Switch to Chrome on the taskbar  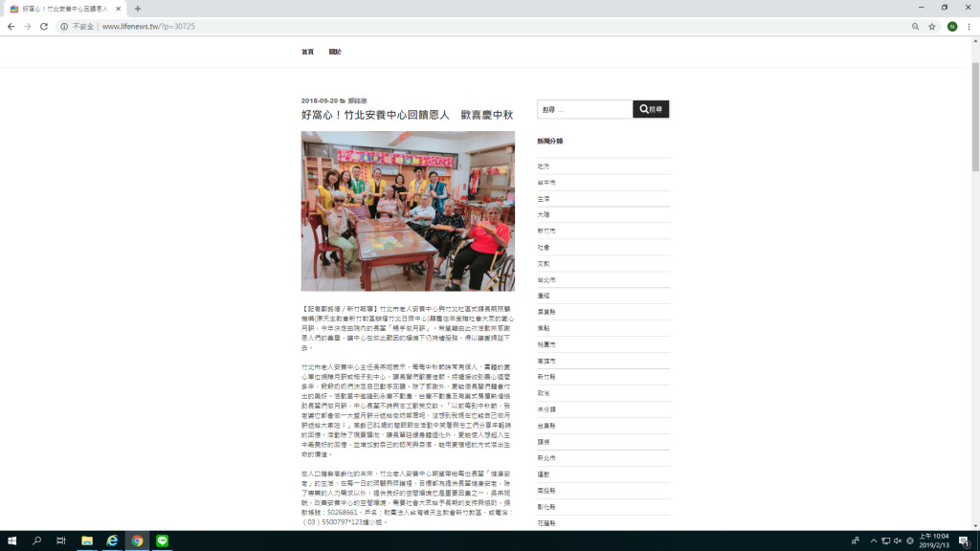click(137, 540)
